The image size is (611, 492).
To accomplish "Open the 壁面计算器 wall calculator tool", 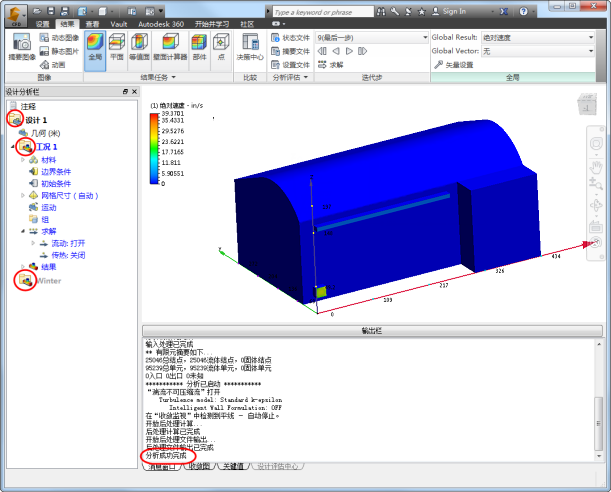I will pos(170,48).
